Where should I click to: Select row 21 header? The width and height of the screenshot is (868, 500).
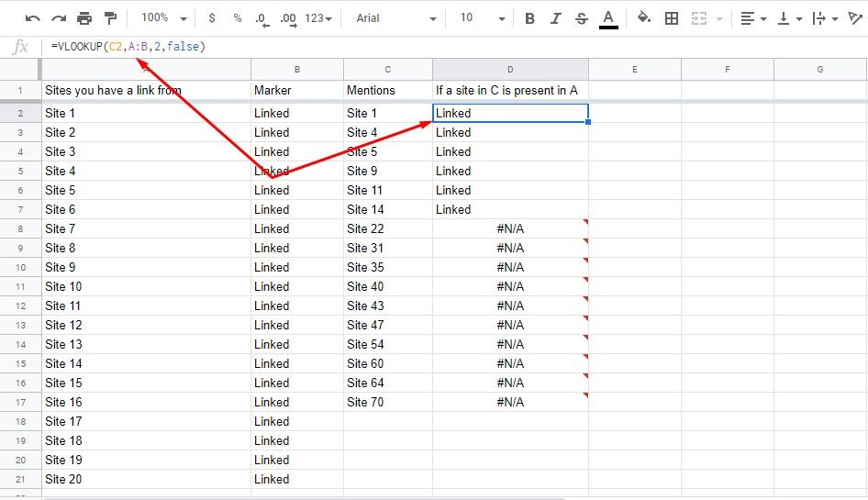pyautogui.click(x=20, y=479)
